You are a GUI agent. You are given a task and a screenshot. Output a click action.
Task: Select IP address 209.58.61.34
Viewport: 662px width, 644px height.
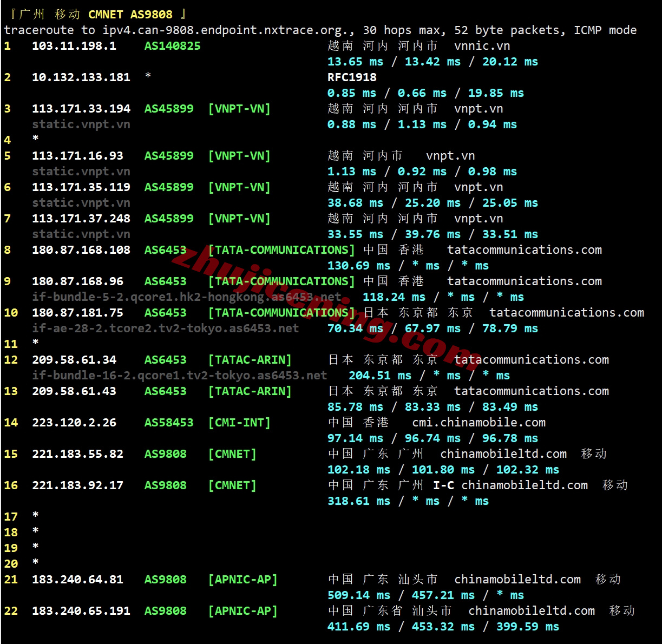point(74,360)
